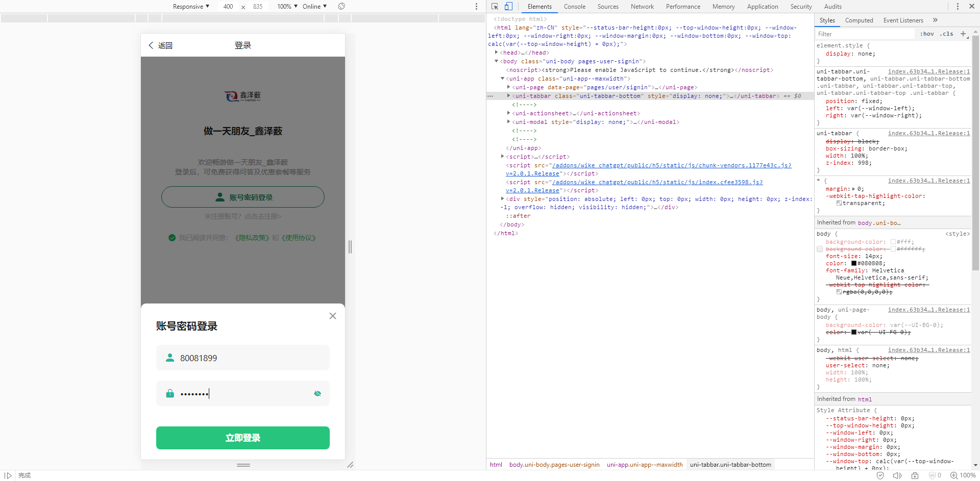
Task: Open the Memory tab
Action: click(723, 6)
